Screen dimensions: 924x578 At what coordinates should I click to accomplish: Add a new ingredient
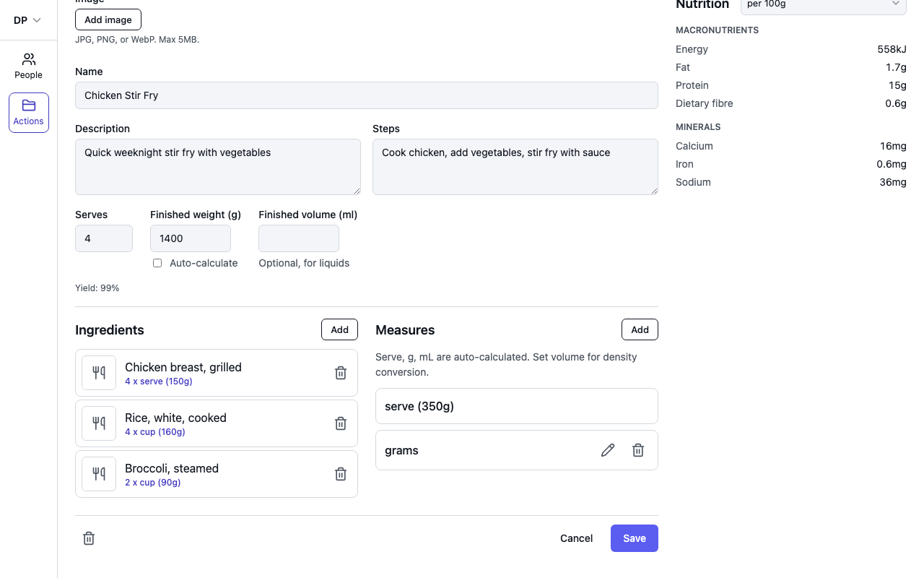[x=339, y=329]
